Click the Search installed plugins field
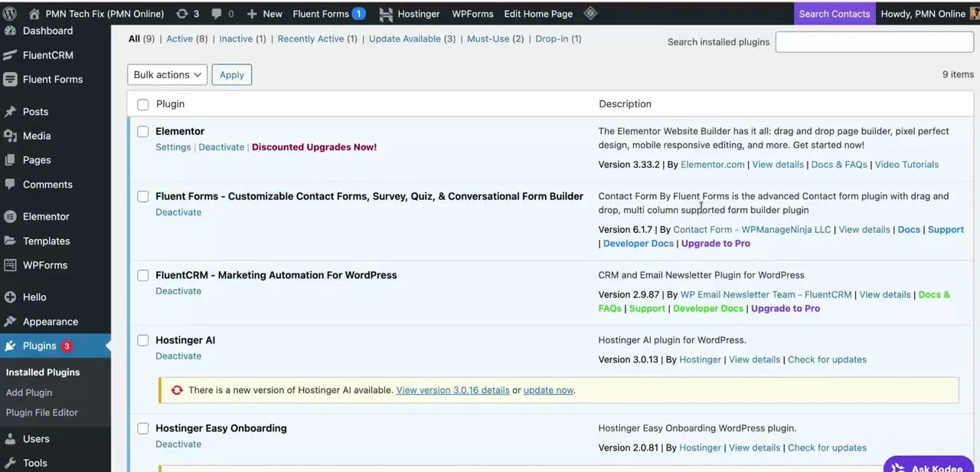 pos(874,42)
